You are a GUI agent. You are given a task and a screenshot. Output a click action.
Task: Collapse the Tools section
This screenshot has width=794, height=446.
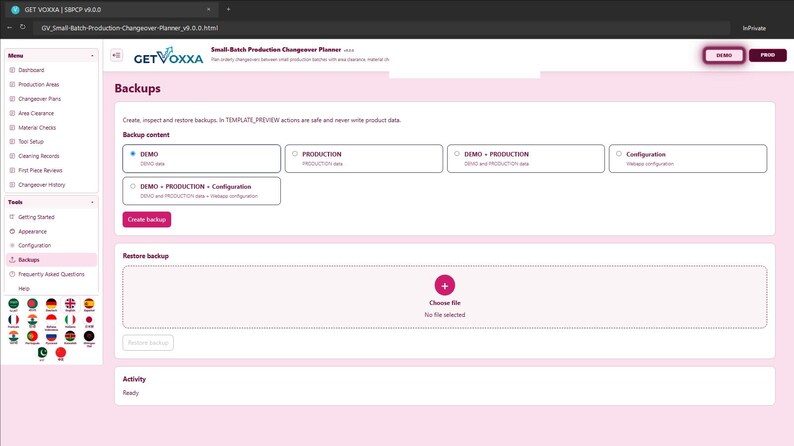(x=92, y=202)
